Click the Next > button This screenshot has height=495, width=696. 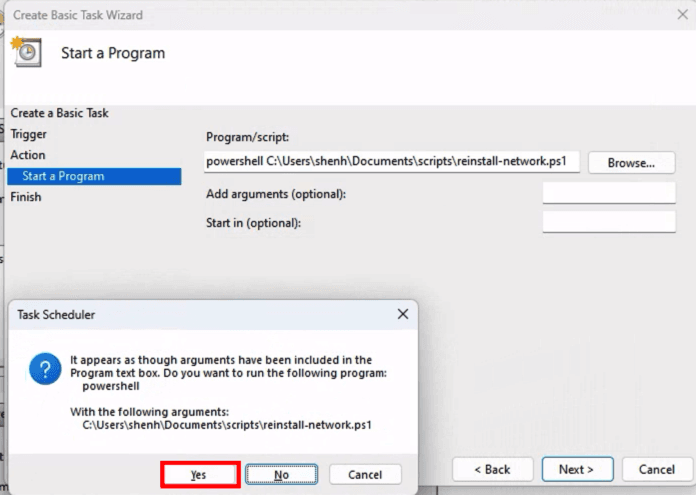(576, 469)
